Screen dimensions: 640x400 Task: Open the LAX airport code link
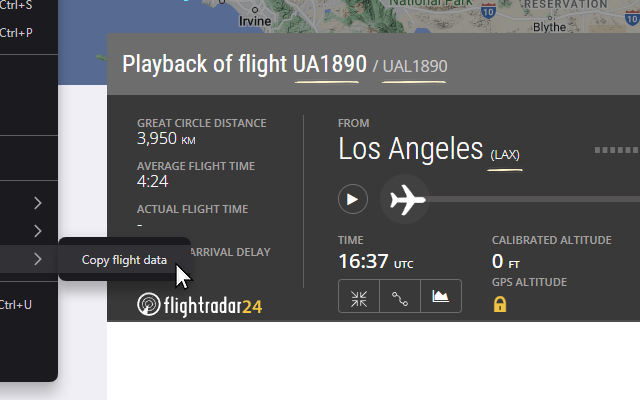click(505, 154)
